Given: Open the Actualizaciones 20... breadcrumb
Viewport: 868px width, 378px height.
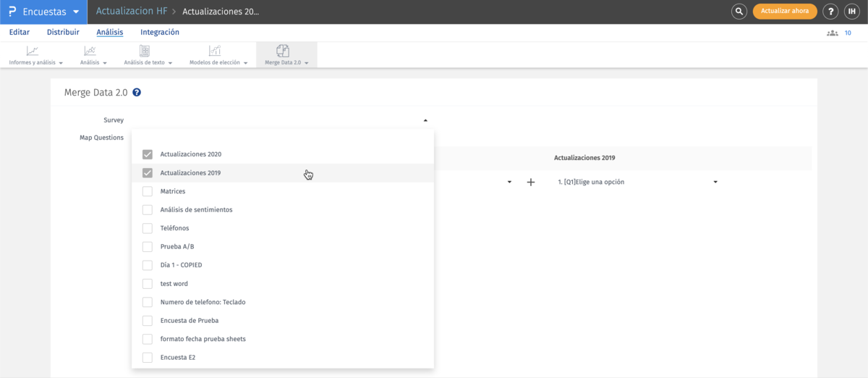Looking at the screenshot, I should tap(220, 12).
